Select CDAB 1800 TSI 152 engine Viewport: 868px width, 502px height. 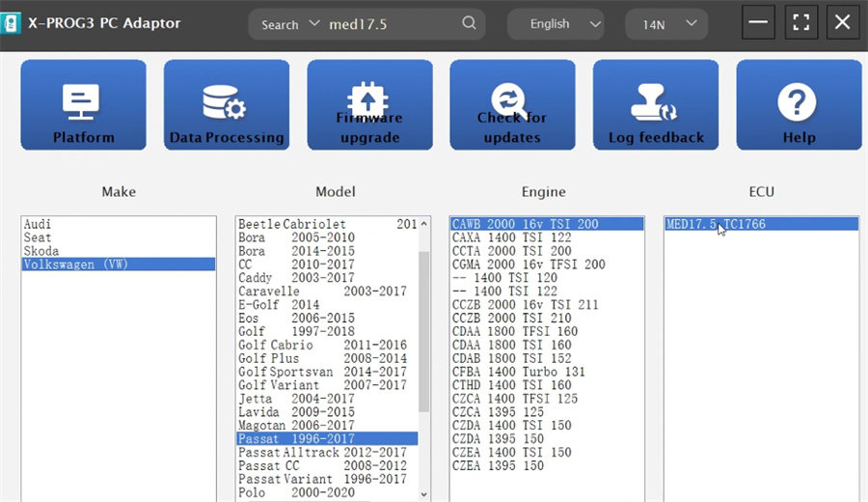click(x=547, y=358)
